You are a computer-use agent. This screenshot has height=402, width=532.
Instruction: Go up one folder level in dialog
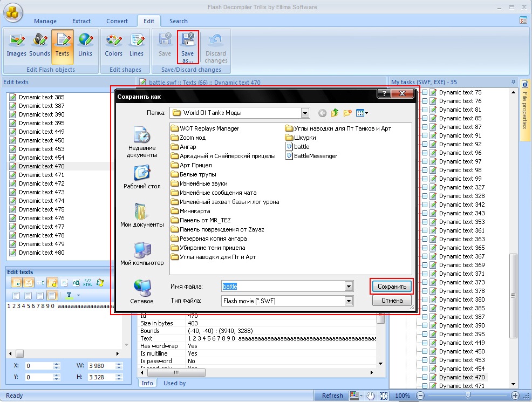pyautogui.click(x=335, y=113)
